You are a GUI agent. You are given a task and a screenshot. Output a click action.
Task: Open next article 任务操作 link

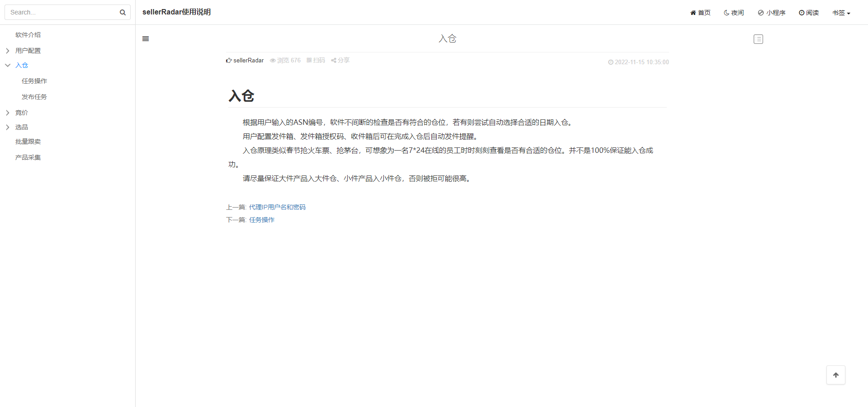point(262,220)
